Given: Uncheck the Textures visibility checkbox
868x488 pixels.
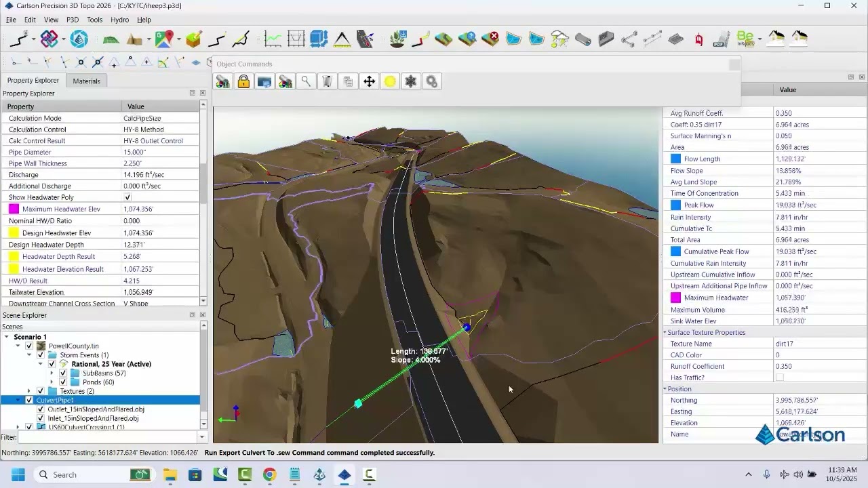Looking at the screenshot, I should pos(41,391).
